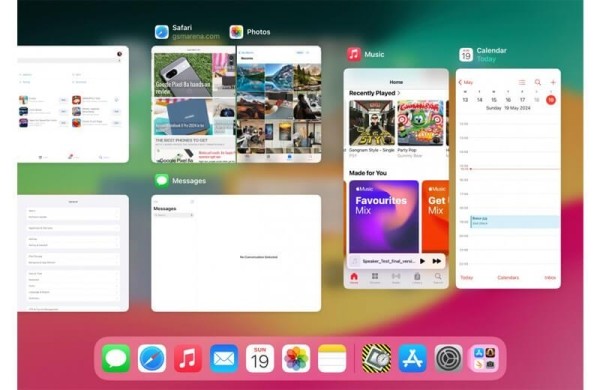Screen dimensions: 600x390
Task: Open Safari from the dock
Action: click(152, 359)
